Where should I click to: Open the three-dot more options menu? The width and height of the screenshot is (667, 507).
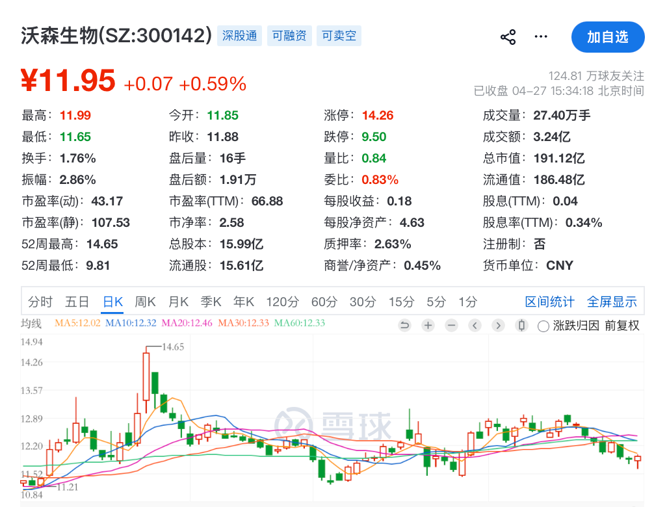(x=541, y=37)
